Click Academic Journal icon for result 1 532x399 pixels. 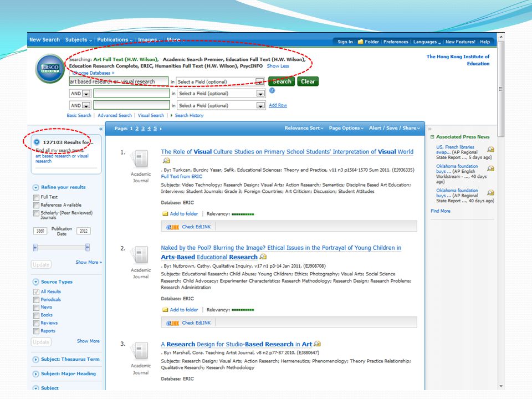coord(140,159)
